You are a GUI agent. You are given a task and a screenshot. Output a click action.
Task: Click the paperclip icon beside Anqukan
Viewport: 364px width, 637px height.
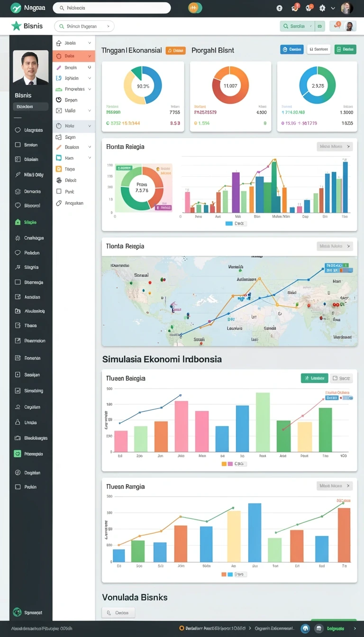point(59,203)
